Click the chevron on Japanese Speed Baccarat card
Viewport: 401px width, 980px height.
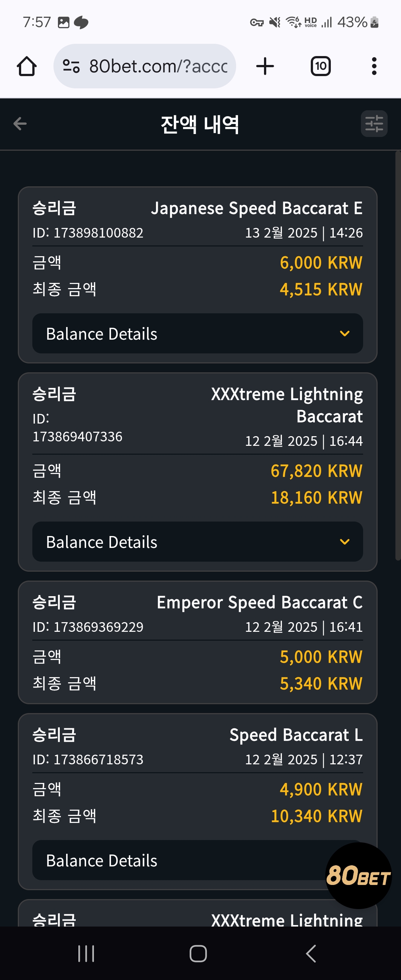344,334
